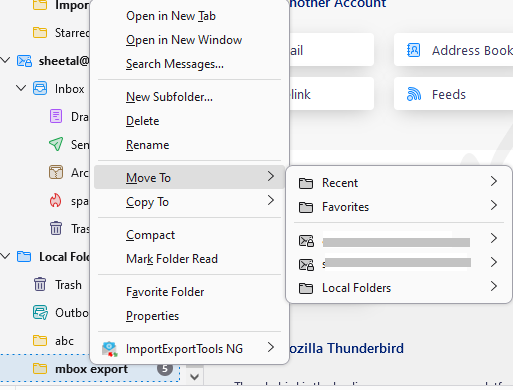Click Local Folders Trash bin icon
This screenshot has width=513, height=390.
click(40, 284)
